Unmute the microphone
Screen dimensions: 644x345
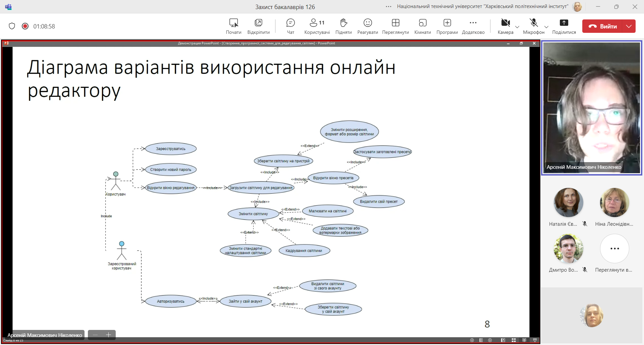pos(533,23)
